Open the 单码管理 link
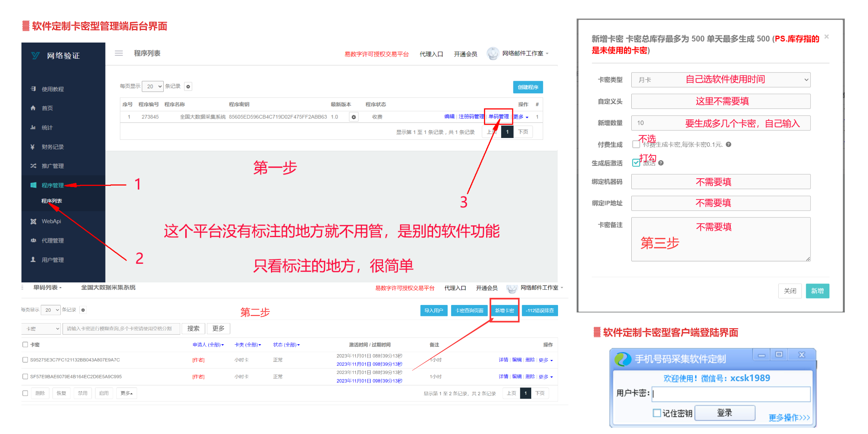Screen dimensions: 868x434 (498, 117)
